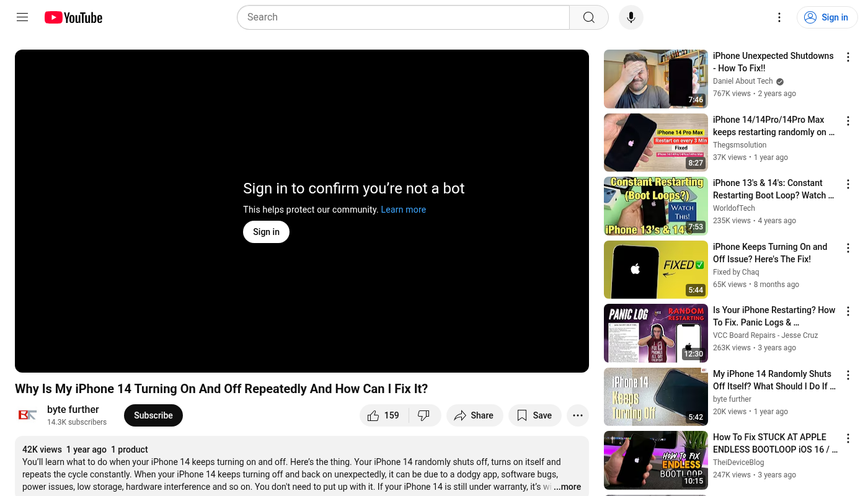The image size is (868, 496).
Task: Dislike the video with thumbs down
Action: point(424,415)
